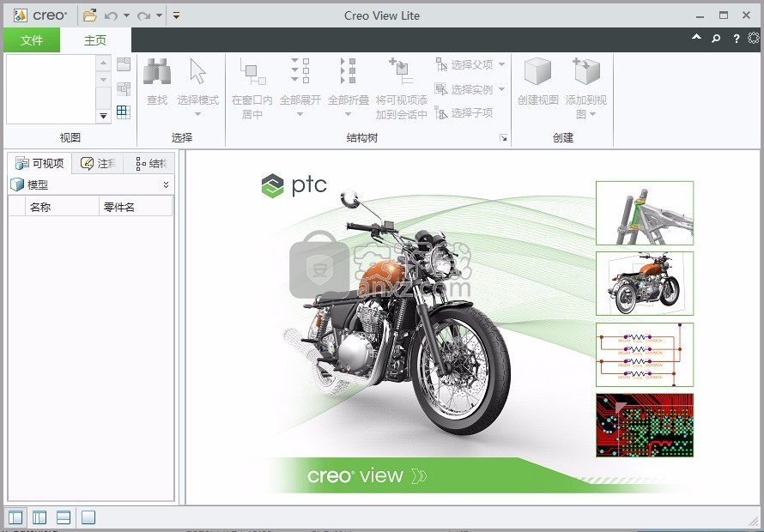
Task: Click the 模型 cube icon
Action: [17, 184]
